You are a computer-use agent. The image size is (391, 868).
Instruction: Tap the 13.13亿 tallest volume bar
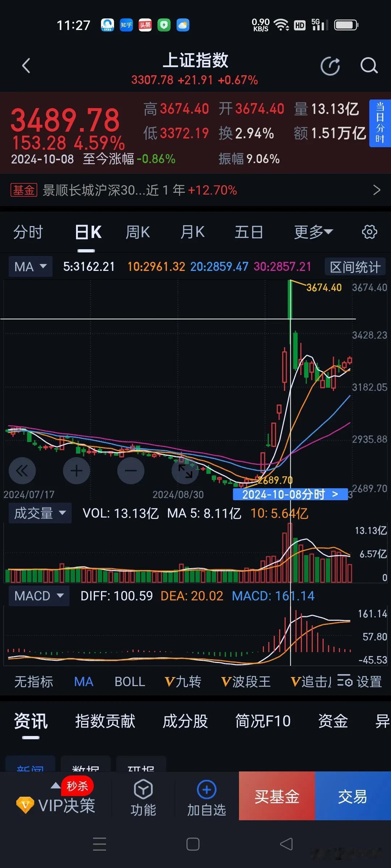290,553
